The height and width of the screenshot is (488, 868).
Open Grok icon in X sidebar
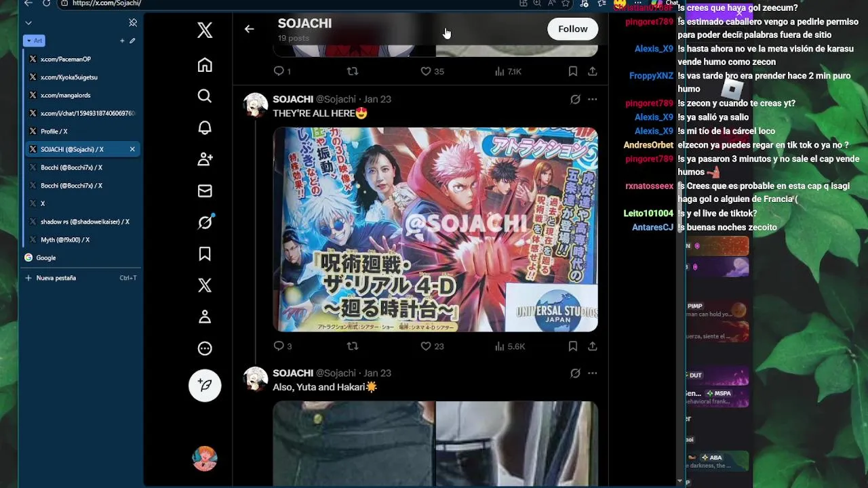tap(205, 222)
